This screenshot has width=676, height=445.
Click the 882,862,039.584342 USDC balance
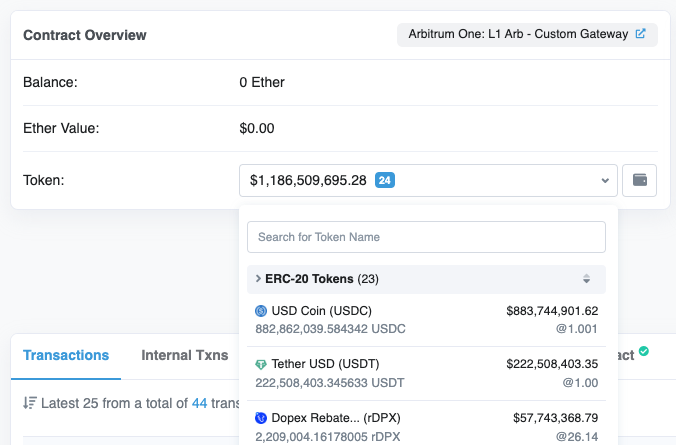[x=330, y=329]
